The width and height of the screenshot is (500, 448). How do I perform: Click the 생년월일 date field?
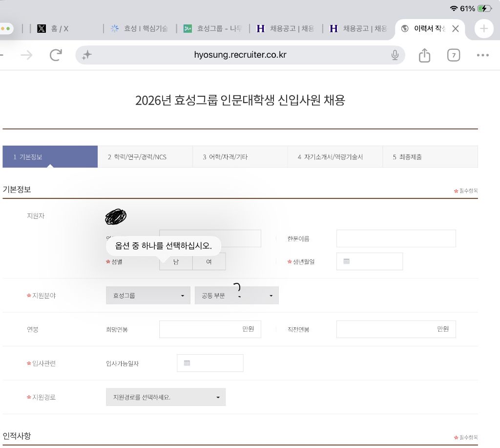pyautogui.click(x=370, y=261)
